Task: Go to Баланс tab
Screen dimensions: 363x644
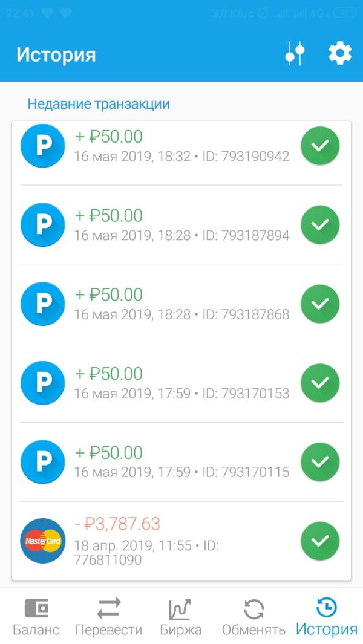Action: pyautogui.click(x=36, y=616)
